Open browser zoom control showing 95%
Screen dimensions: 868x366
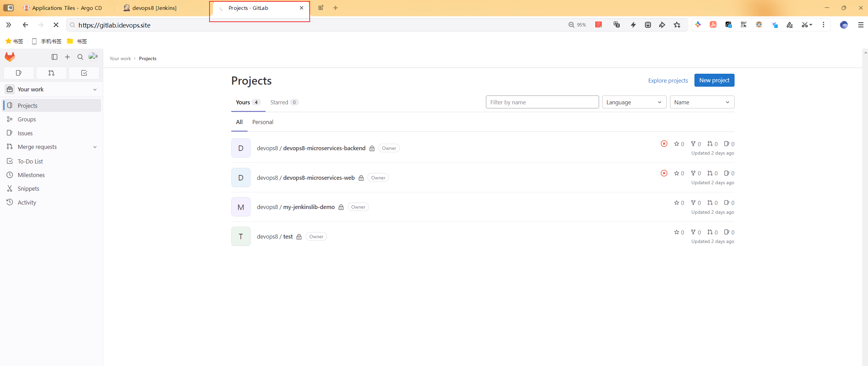[x=577, y=25]
